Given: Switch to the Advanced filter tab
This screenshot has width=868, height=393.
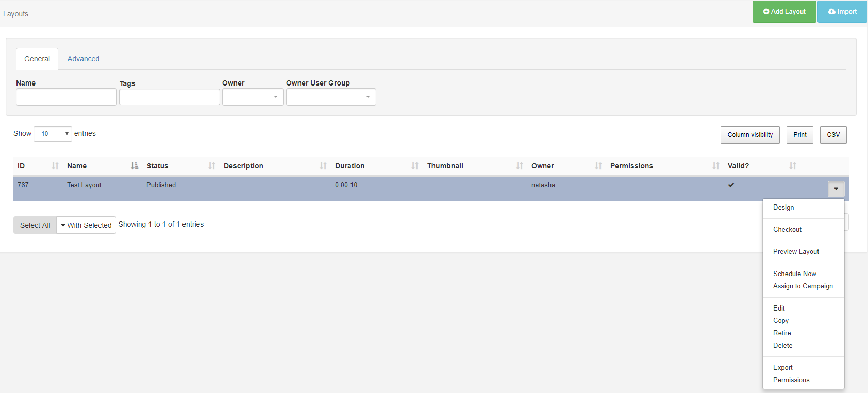Looking at the screenshot, I should (x=84, y=59).
